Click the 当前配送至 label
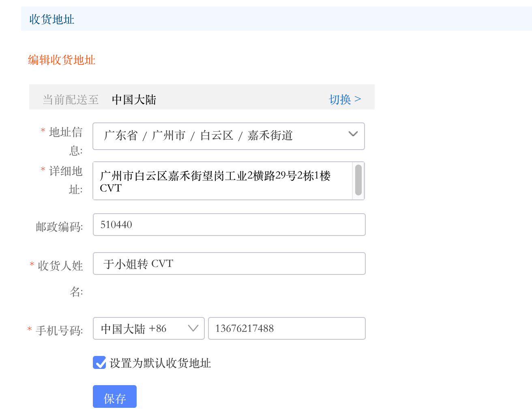532x420 pixels. click(71, 100)
